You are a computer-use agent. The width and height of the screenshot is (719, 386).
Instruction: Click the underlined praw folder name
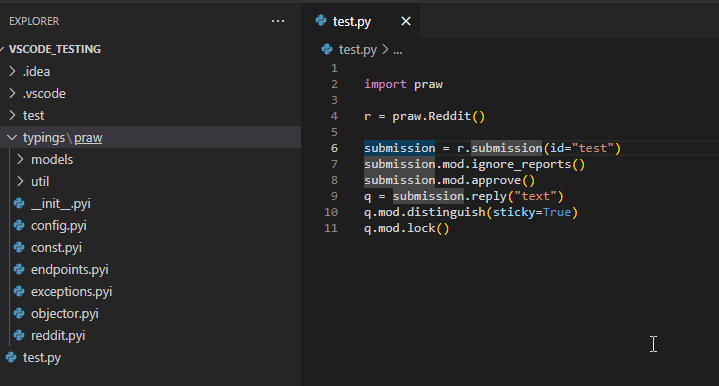click(88, 138)
